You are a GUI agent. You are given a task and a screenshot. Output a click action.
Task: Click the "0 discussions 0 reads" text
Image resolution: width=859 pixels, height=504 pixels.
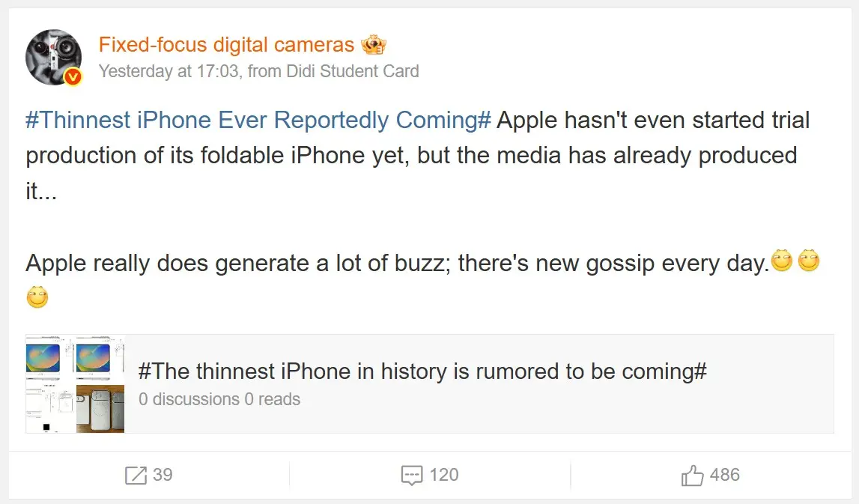[219, 400]
